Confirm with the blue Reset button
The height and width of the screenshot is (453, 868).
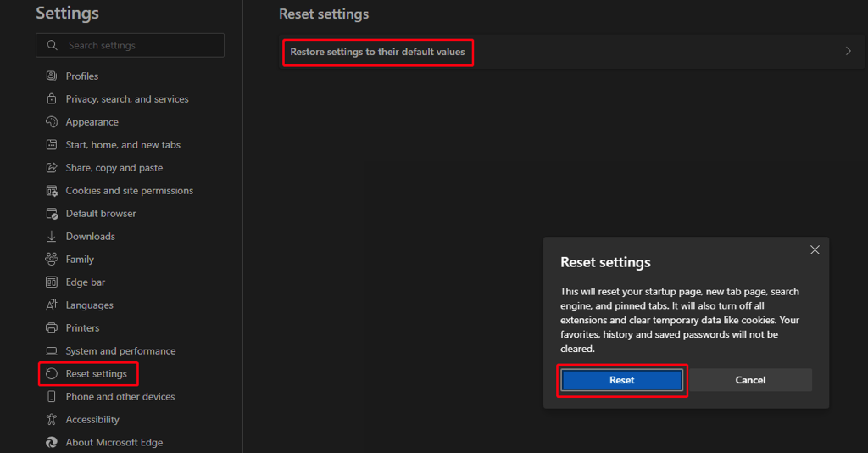621,380
